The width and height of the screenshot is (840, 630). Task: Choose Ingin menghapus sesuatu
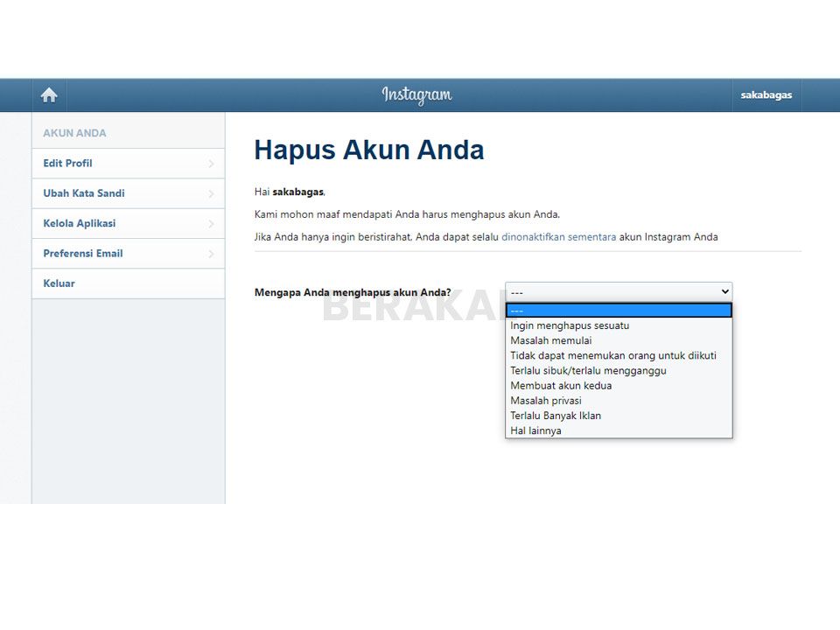coord(619,325)
